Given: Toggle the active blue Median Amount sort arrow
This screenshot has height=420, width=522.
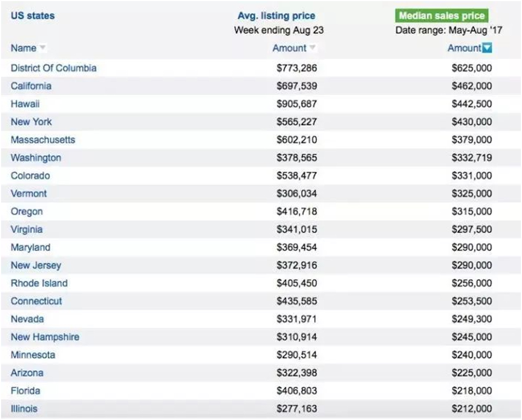Looking at the screenshot, I should (x=487, y=48).
